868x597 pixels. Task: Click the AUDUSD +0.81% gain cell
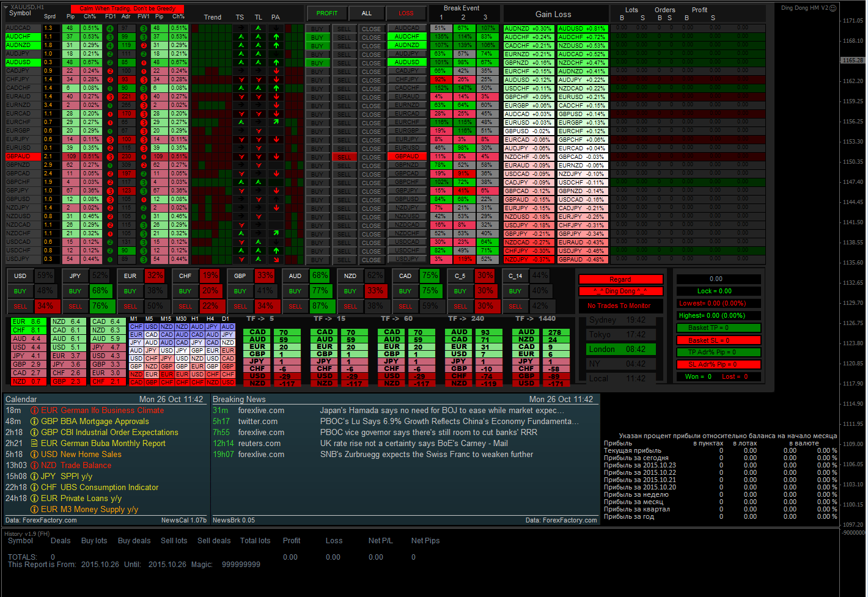(x=581, y=29)
